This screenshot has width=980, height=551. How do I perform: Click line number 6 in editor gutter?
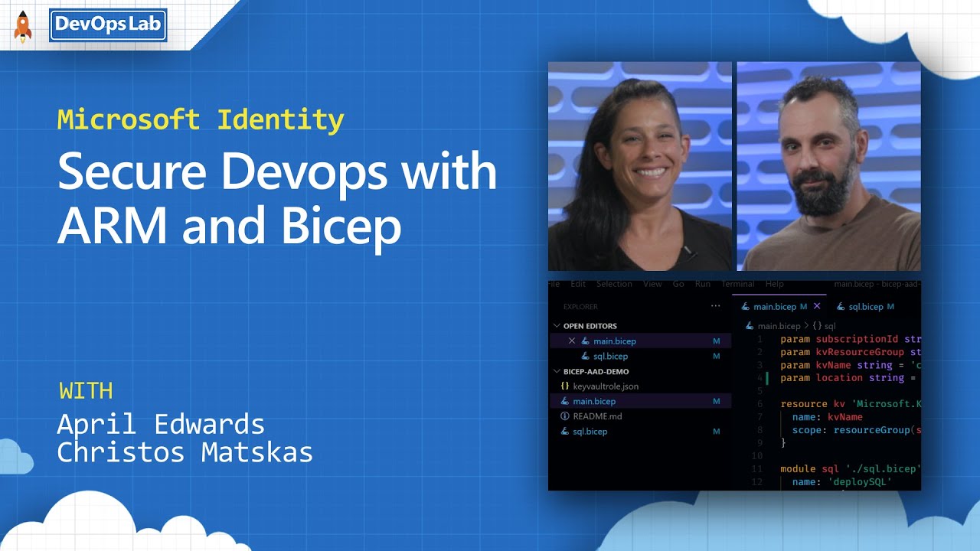click(x=759, y=404)
